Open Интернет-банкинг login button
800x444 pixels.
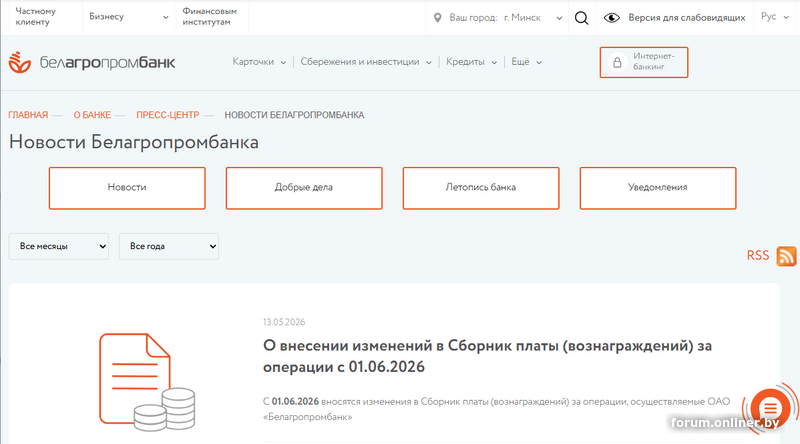coord(644,62)
